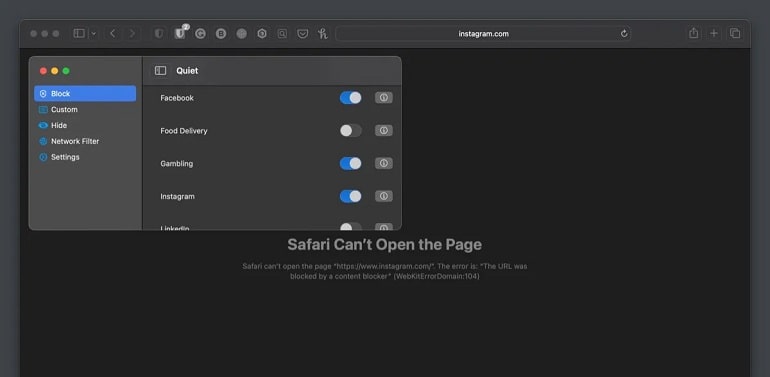Click the Instagram row label
Screen dimensions: 770x377
coord(177,196)
